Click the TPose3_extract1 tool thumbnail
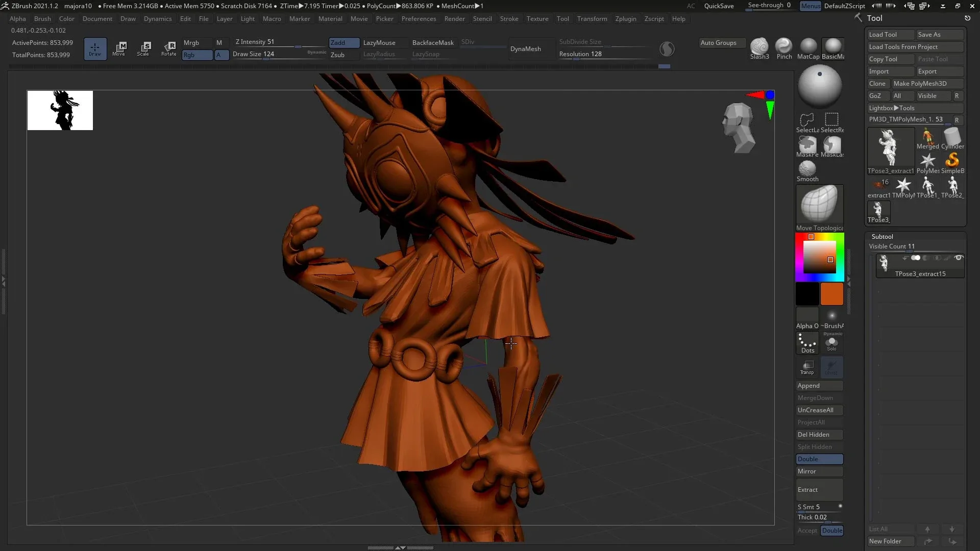The height and width of the screenshot is (551, 980). point(890,149)
